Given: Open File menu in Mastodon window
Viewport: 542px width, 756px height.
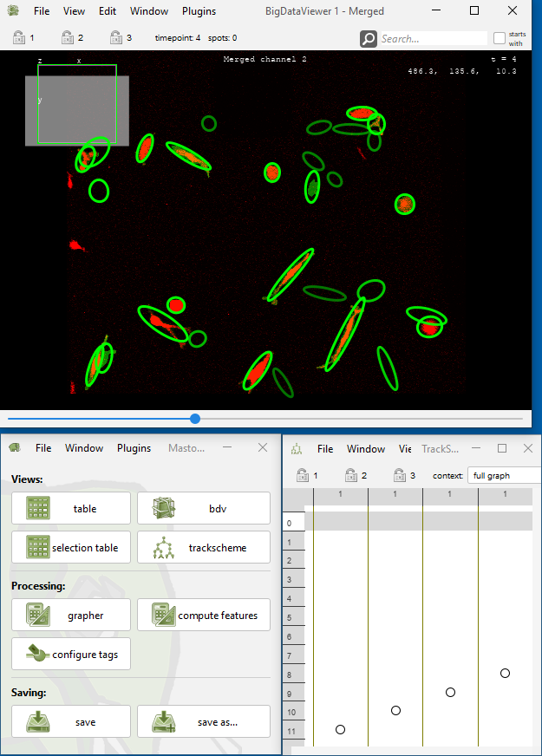Looking at the screenshot, I should [43, 448].
